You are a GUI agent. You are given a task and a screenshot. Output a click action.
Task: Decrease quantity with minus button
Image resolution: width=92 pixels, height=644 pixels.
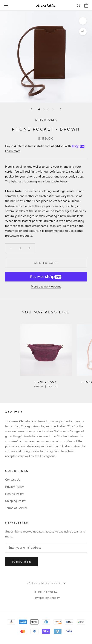tap(11, 248)
